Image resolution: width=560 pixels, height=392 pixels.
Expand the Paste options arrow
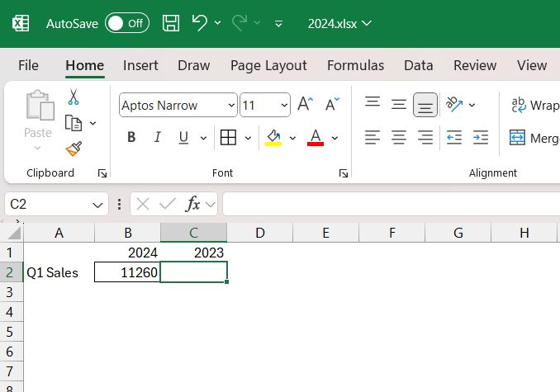tap(37, 148)
